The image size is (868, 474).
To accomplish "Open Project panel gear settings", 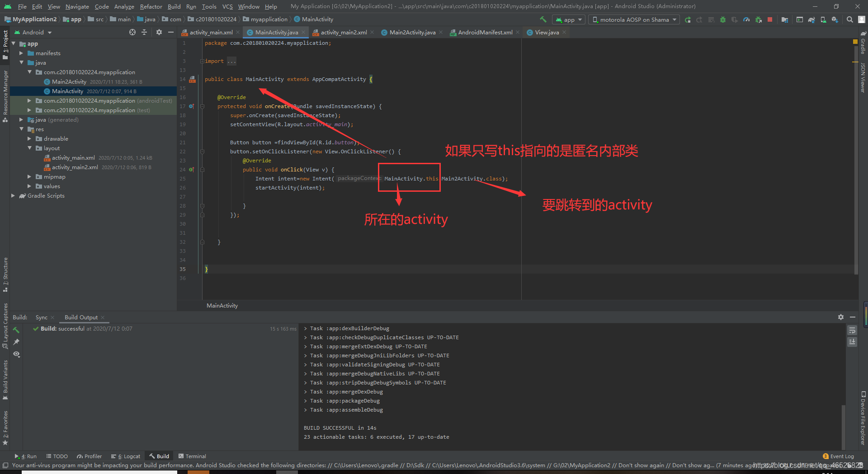I will 159,32.
